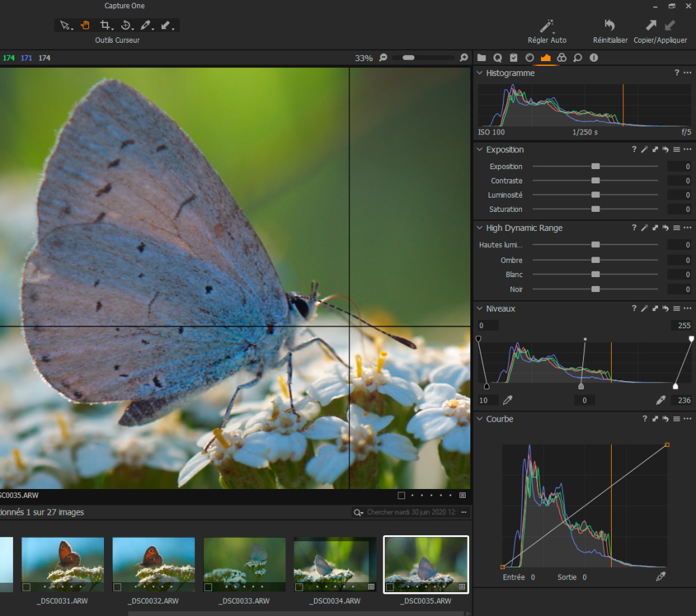Reset the Exposition panel adjustments
Viewport: 696px width, 616px height.
[665, 149]
